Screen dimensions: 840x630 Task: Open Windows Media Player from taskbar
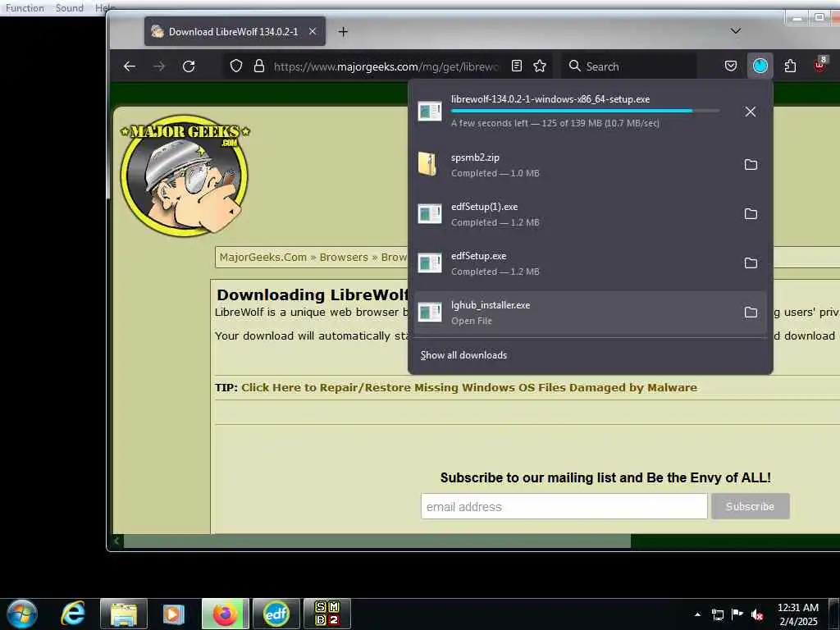[174, 614]
